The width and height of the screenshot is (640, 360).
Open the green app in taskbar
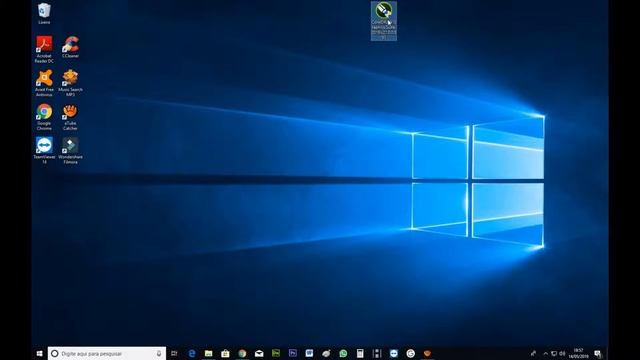276,353
